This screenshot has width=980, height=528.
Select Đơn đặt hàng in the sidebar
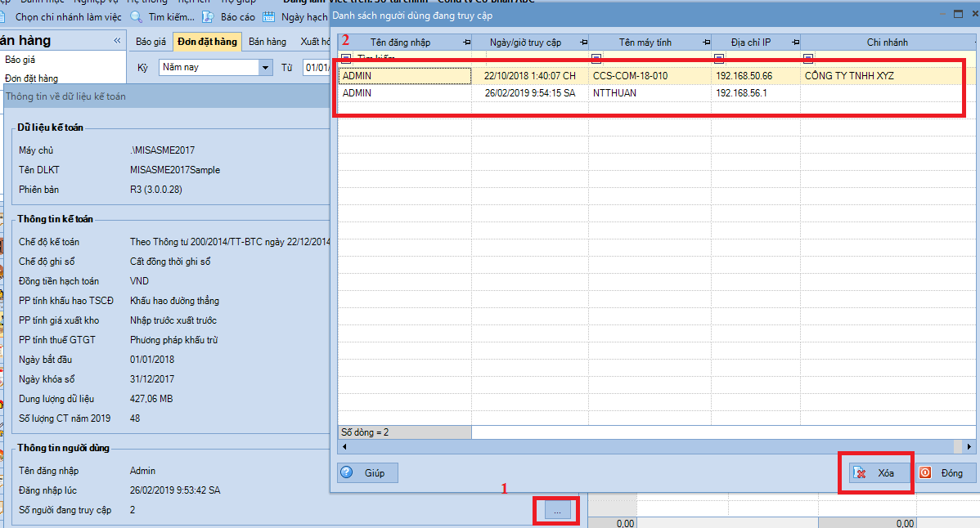(x=31, y=78)
